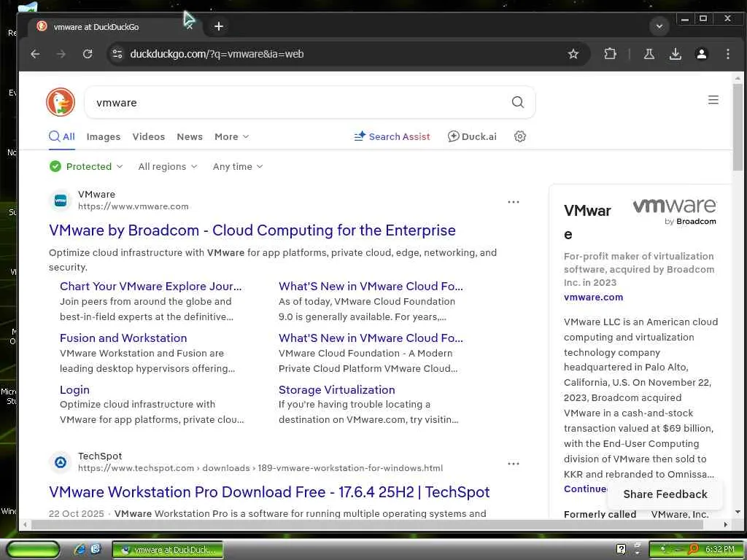Click the forward navigation arrow
This screenshot has height=560, width=747.
[x=61, y=54]
